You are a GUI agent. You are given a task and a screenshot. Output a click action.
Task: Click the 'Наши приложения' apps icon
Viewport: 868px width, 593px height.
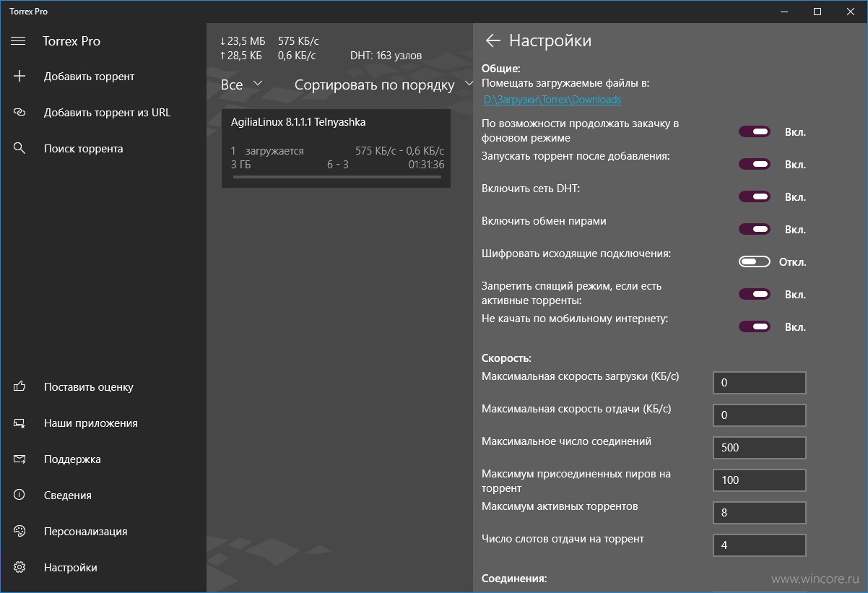pos(19,423)
